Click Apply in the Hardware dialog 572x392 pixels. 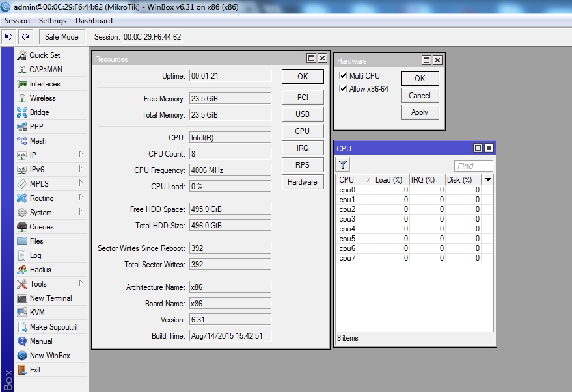tap(420, 112)
